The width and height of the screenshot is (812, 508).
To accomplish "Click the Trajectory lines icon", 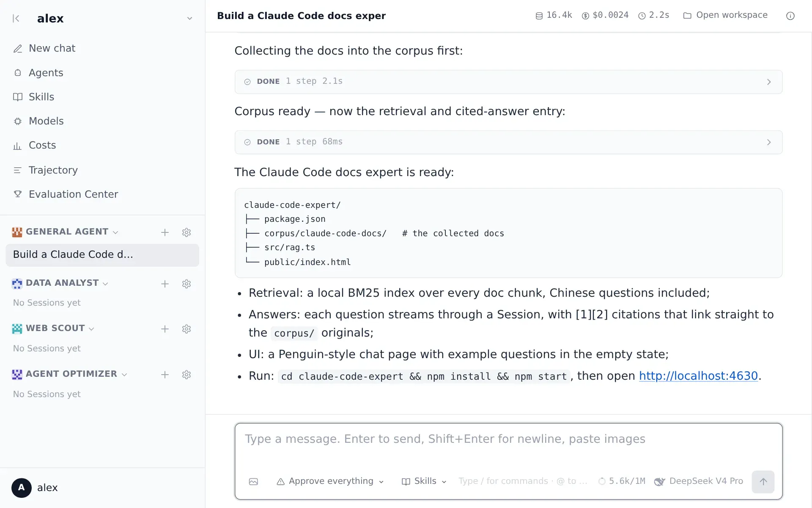I will coord(18,170).
